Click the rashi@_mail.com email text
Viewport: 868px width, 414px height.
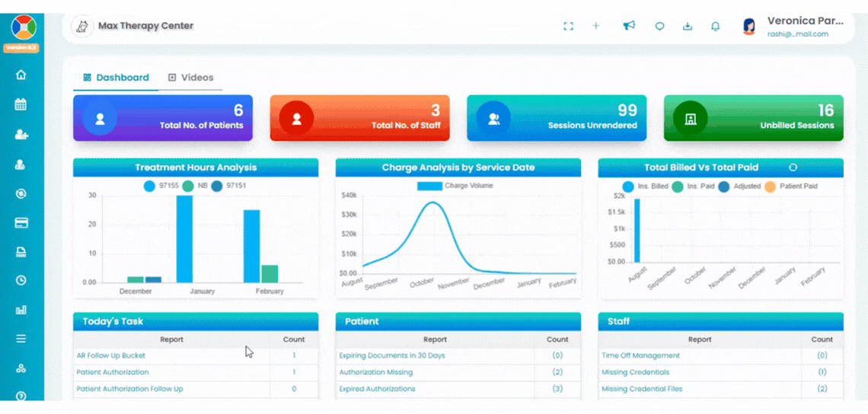click(x=798, y=34)
